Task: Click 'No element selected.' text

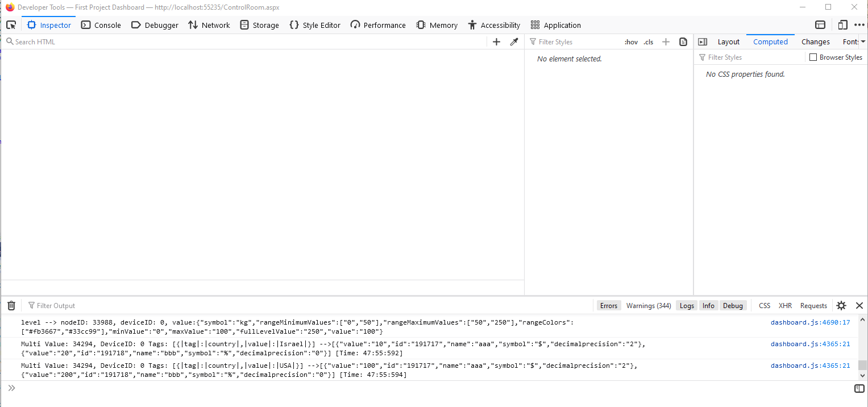Action: point(569,59)
